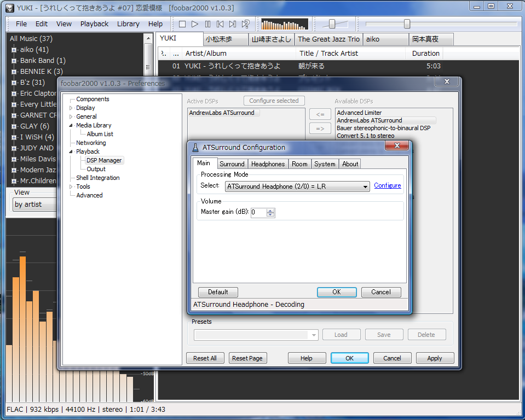This screenshot has height=420, width=525.
Task: Open the Help menu
Action: (x=155, y=24)
